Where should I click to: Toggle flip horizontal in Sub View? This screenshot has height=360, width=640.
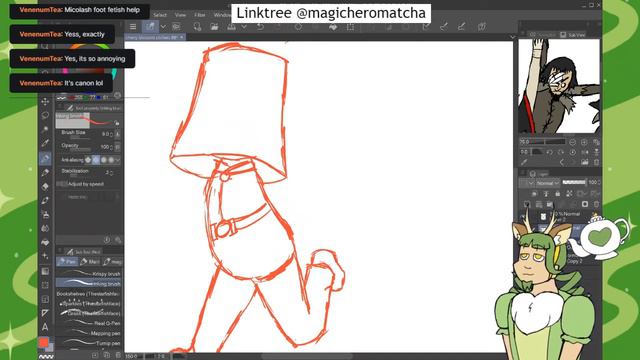(x=585, y=152)
